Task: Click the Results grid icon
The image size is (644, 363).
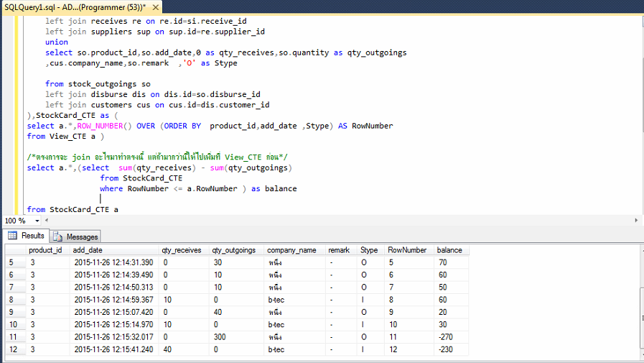Action: 14,236
